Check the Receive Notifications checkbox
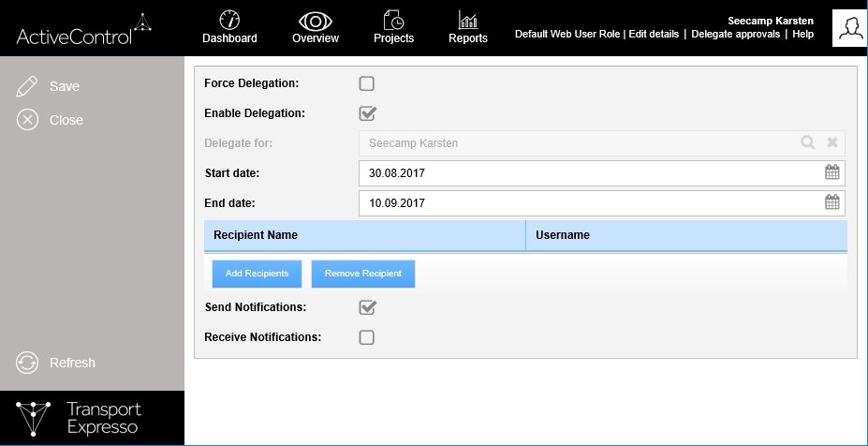 (366, 337)
